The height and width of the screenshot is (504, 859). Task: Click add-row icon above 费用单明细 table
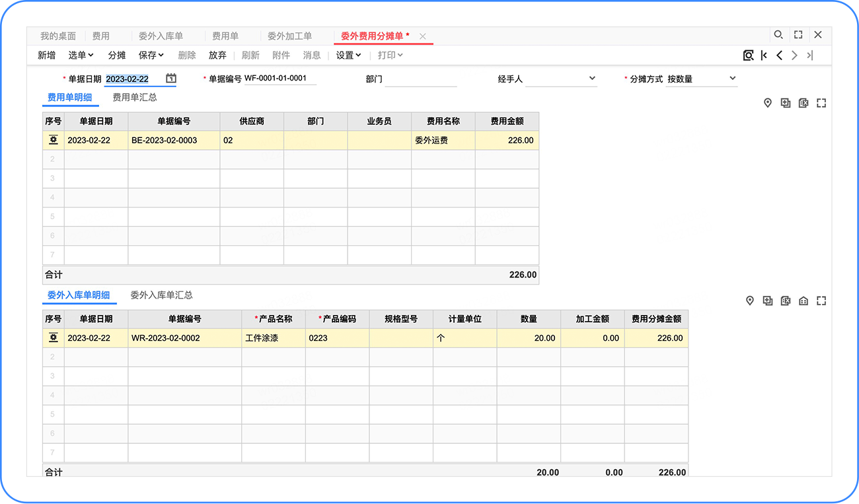[786, 103]
